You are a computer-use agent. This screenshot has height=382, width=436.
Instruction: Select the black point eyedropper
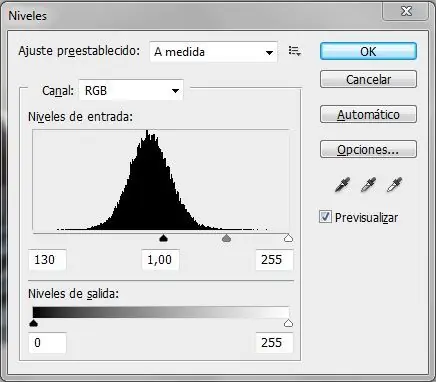pyautogui.click(x=342, y=185)
